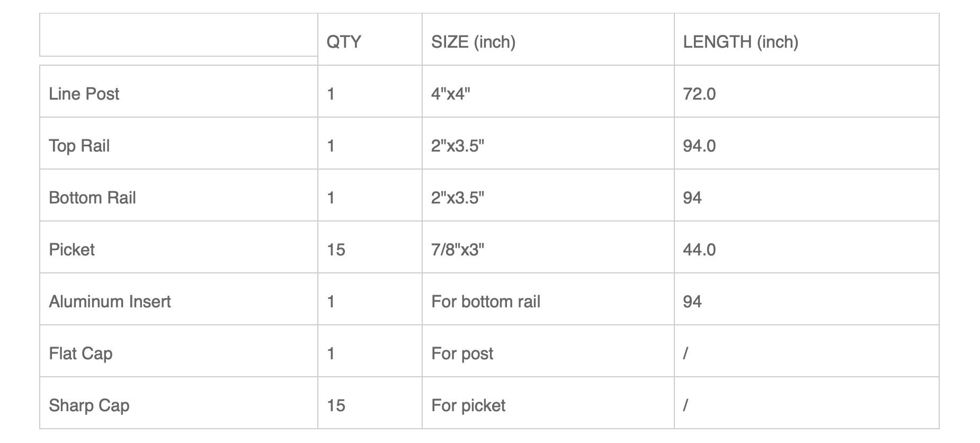Select the 44.0 picket length cell
This screenshot has width=980, height=443.
pos(806,249)
